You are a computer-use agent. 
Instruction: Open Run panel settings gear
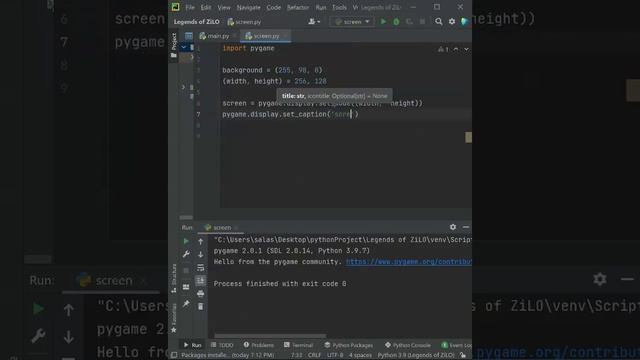453,227
